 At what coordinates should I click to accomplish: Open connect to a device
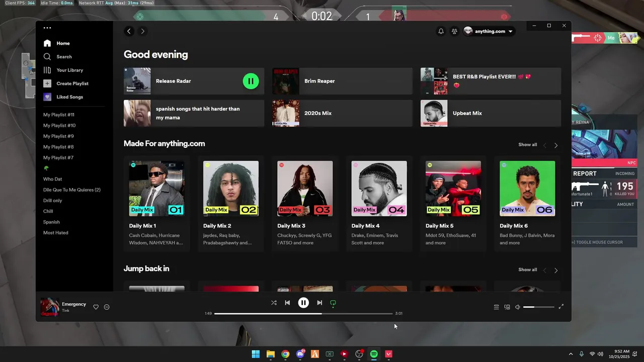507,307
